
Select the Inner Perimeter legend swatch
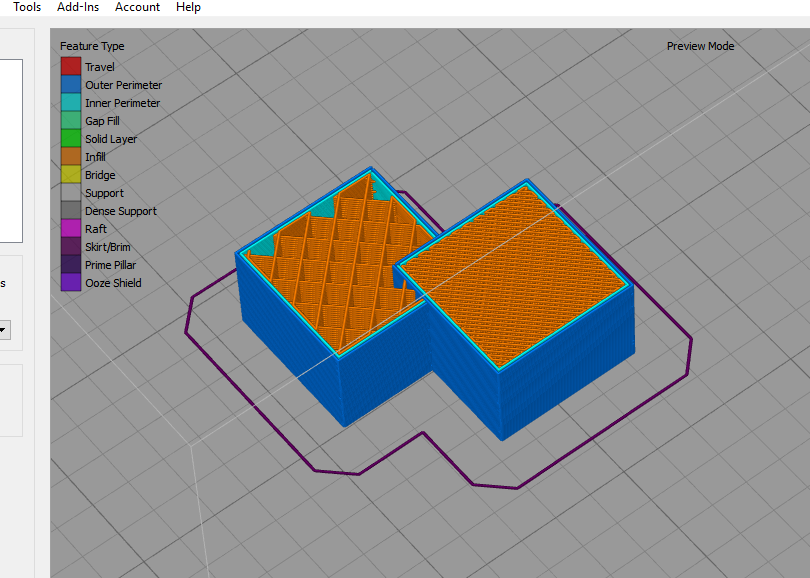tap(71, 103)
